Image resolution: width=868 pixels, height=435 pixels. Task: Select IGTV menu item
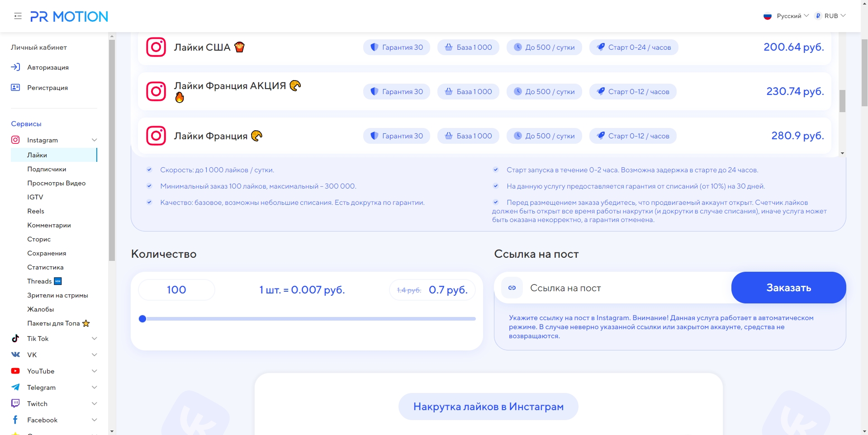(x=35, y=197)
